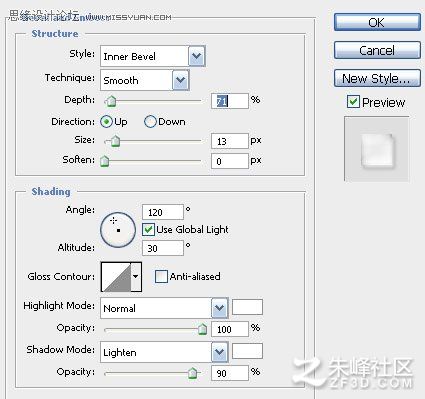The width and height of the screenshot is (425, 399).
Task: Select the Down direction radio button
Action: point(150,122)
